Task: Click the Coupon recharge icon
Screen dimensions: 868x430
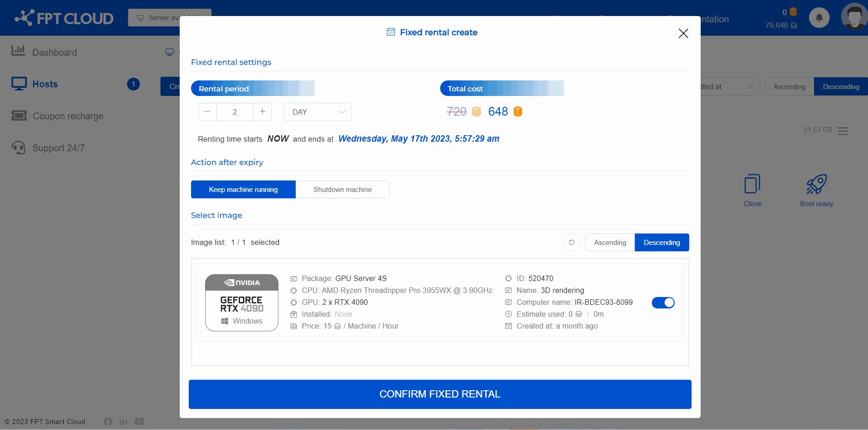Action: [19, 116]
